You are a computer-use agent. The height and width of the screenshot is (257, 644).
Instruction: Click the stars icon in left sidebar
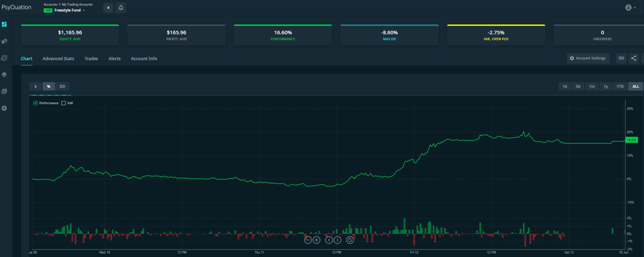[4, 41]
